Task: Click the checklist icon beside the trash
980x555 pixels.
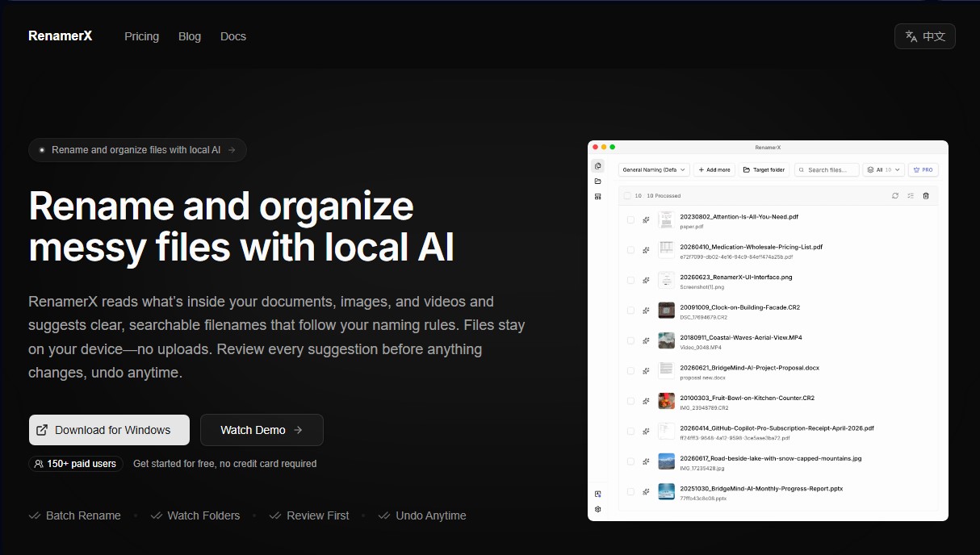Action: tap(911, 195)
